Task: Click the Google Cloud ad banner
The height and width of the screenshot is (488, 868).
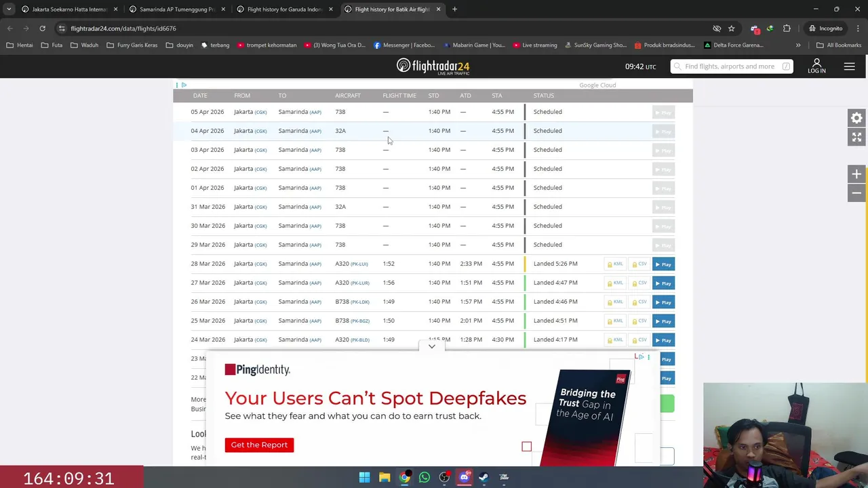Action: 597,85
